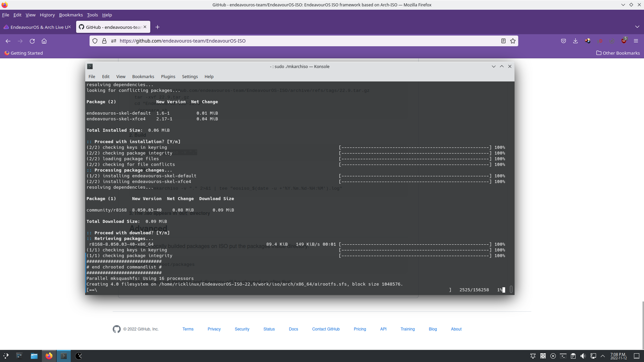Open Getting Started bookmark
Viewport: 644px width, 362px height.
click(23, 53)
